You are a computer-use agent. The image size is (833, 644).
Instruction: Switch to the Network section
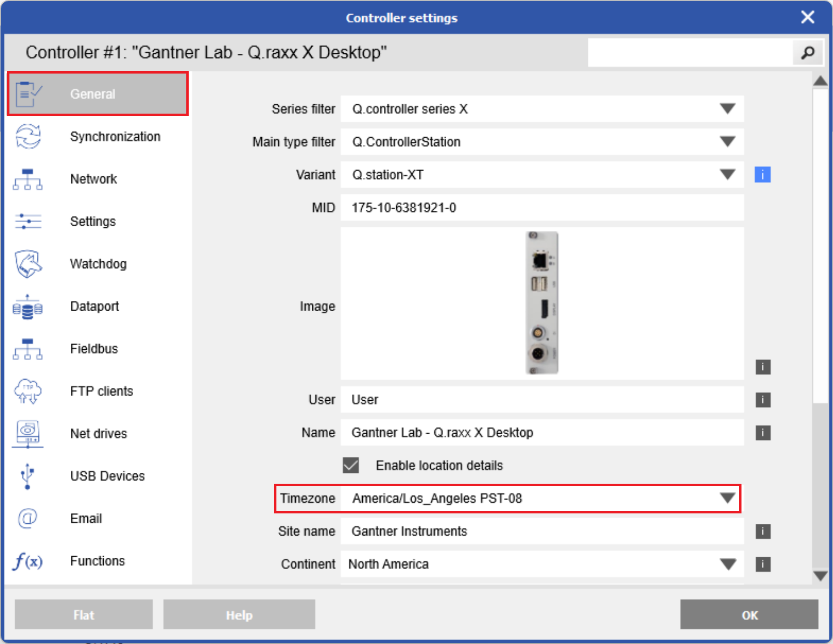point(93,179)
